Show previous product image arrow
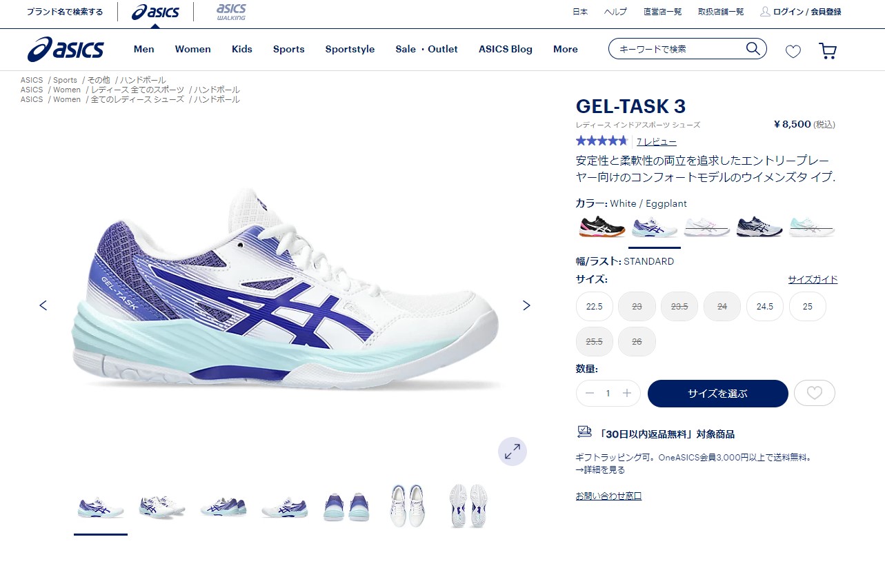 click(x=43, y=305)
